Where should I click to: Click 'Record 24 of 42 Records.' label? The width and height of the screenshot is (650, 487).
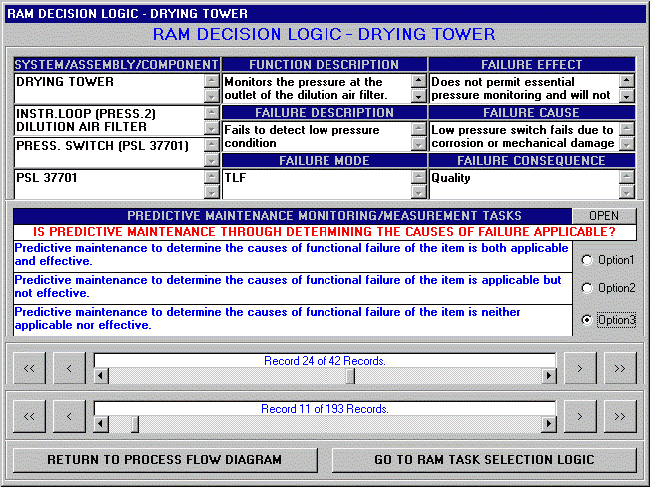pos(325,361)
